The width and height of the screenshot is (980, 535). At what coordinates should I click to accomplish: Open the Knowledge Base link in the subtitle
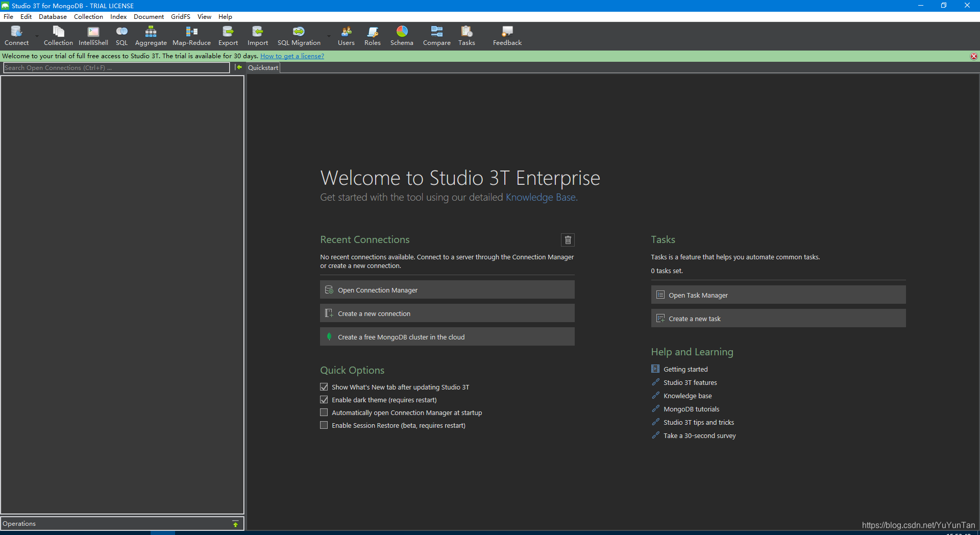(541, 197)
